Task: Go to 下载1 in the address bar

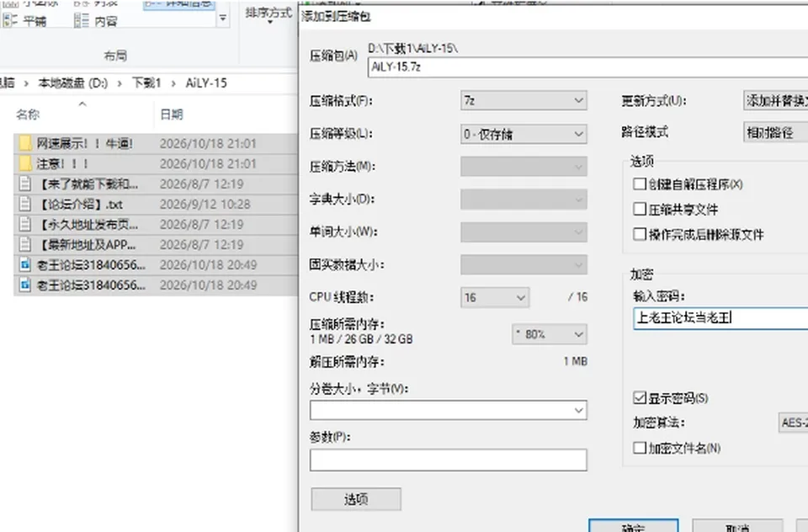Action: [x=146, y=83]
